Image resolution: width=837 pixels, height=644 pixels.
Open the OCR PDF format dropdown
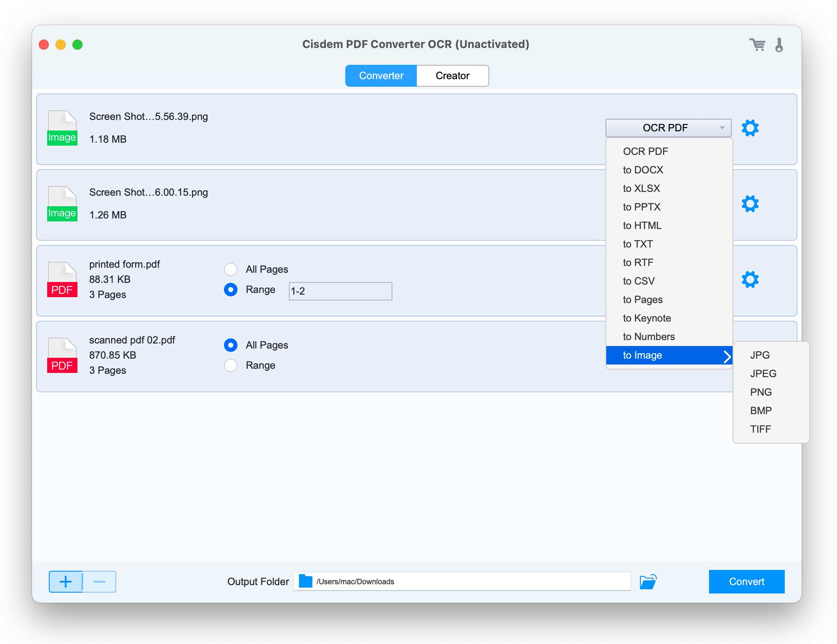point(668,128)
